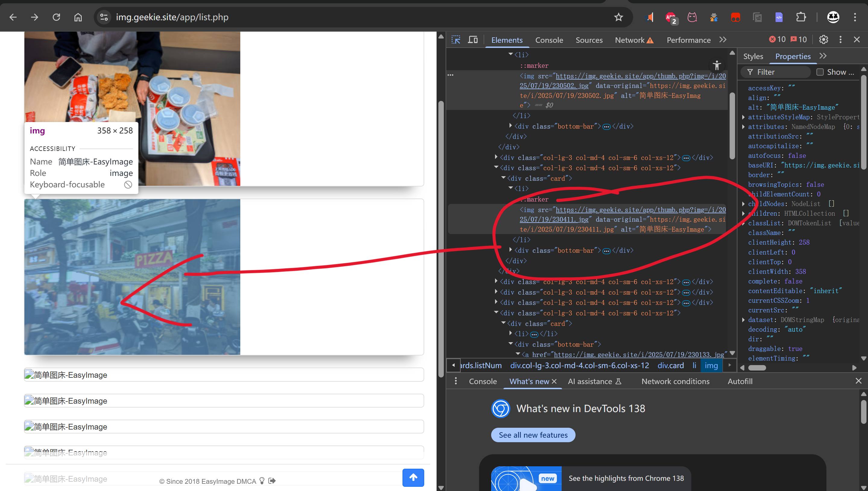The width and height of the screenshot is (868, 491).
Task: Activate the inspect element picker tool
Action: [456, 40]
